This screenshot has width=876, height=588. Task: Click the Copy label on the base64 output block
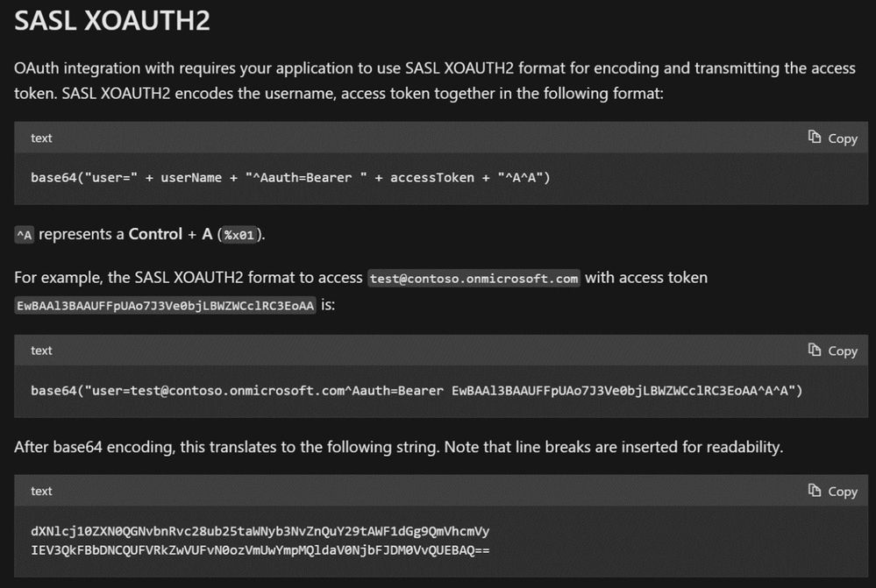pos(843,492)
